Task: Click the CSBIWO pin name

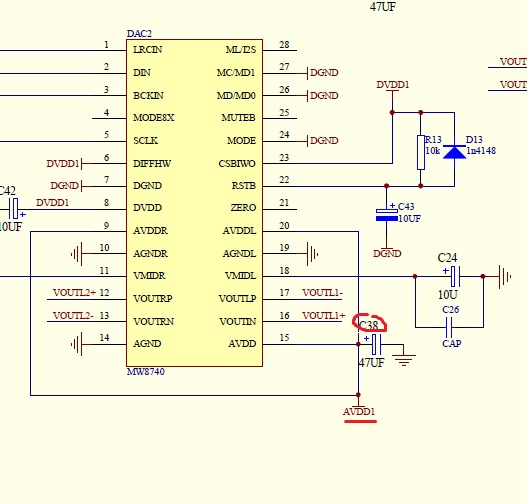Action: [x=237, y=164]
